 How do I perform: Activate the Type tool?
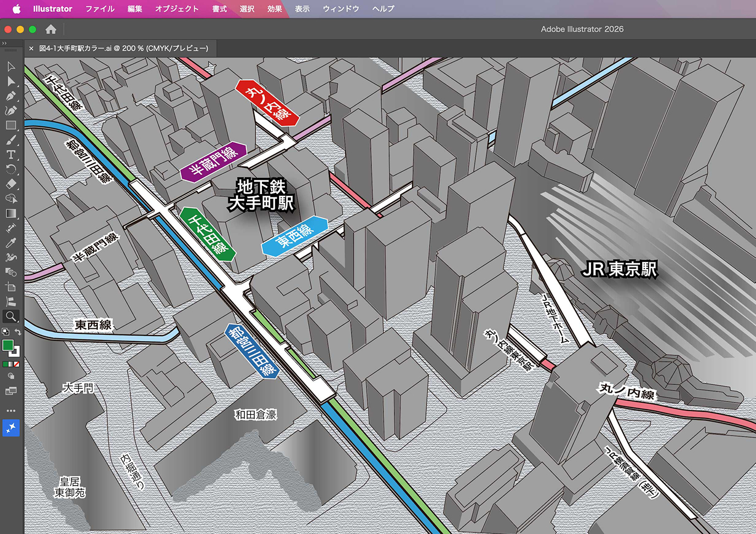tap(10, 155)
